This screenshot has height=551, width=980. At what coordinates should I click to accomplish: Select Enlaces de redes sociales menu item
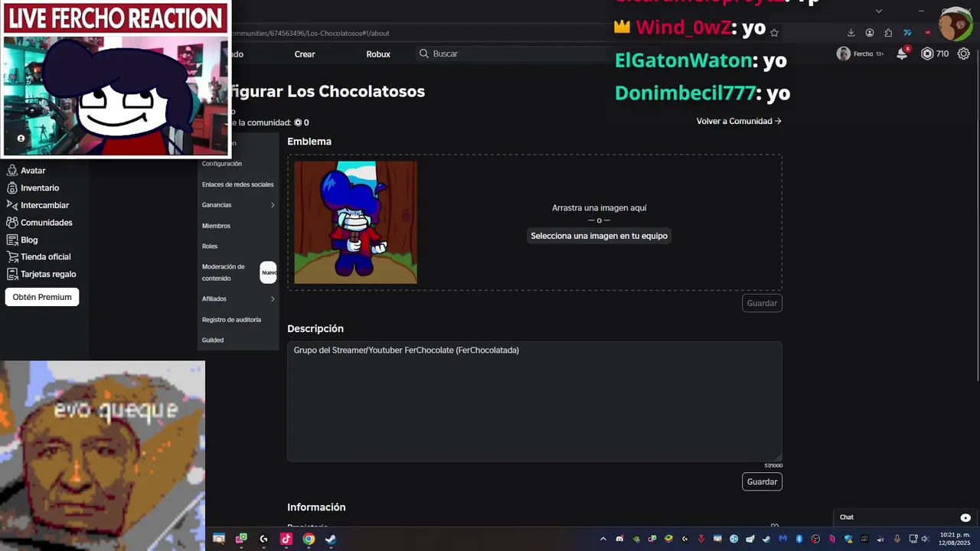pyautogui.click(x=238, y=184)
